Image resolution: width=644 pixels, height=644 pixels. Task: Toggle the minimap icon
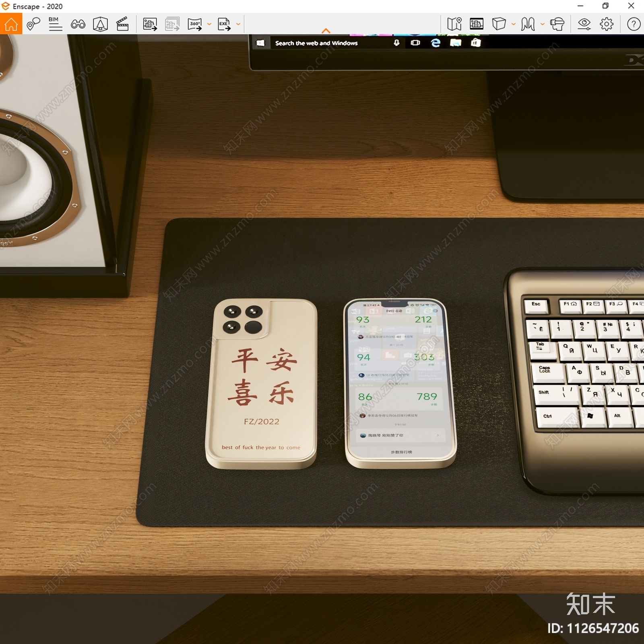[x=454, y=24]
